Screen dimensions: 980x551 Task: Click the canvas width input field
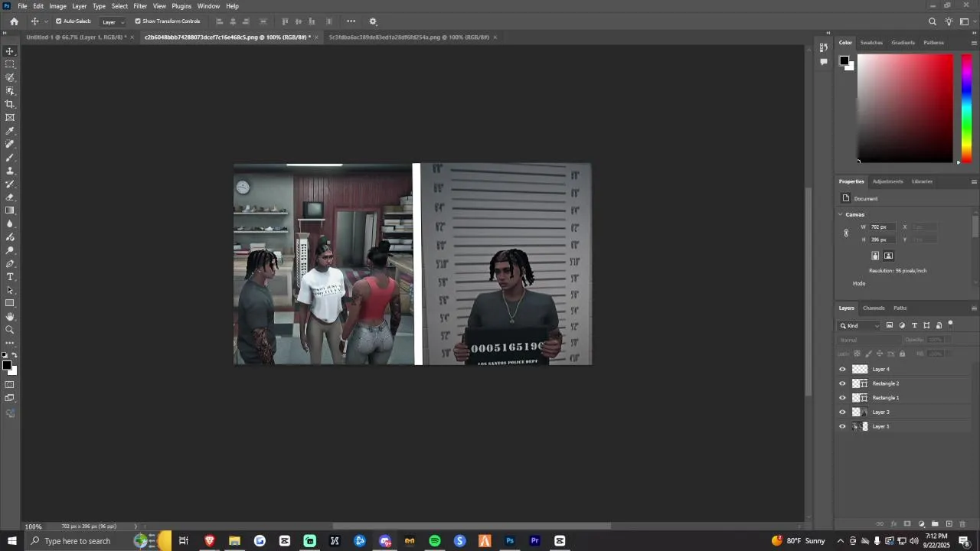point(882,227)
